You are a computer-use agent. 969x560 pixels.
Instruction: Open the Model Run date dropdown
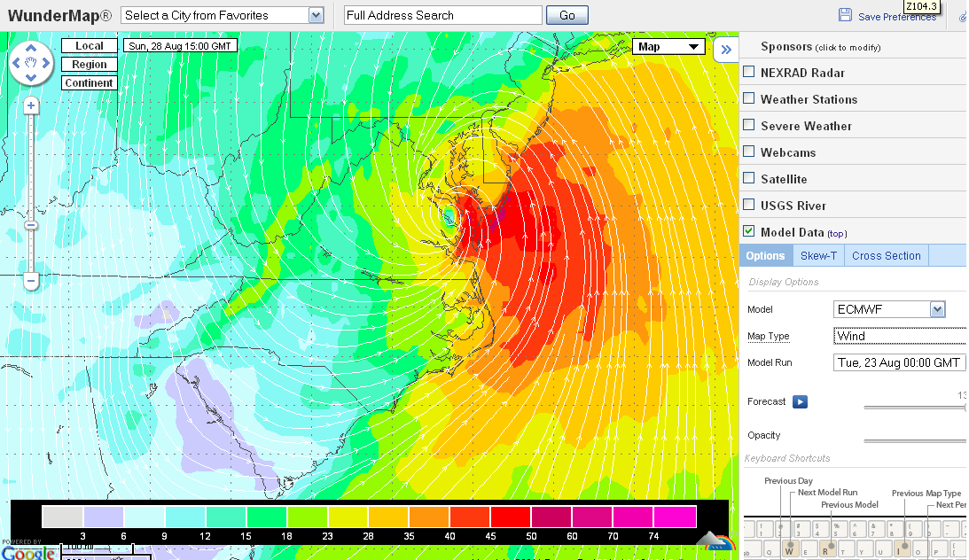(900, 362)
